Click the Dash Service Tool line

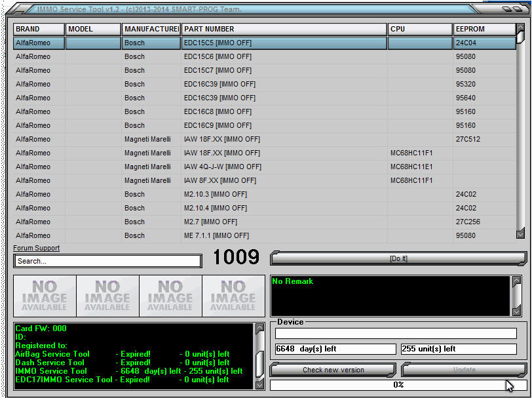point(123,363)
